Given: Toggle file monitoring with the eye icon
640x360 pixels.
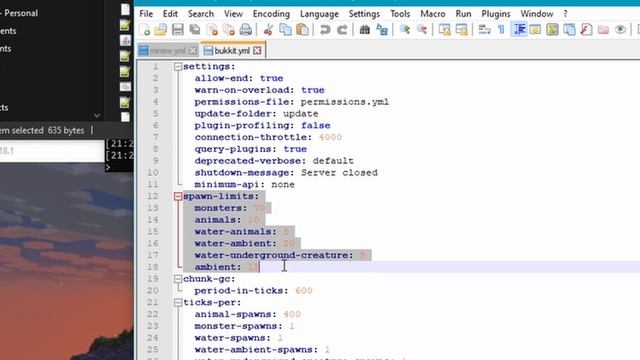Looking at the screenshot, I should point(620,29).
